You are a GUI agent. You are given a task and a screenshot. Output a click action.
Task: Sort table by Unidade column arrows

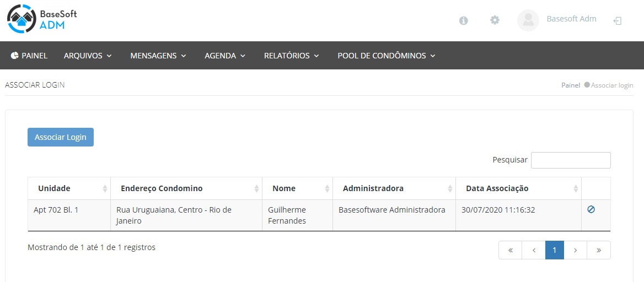click(x=105, y=189)
